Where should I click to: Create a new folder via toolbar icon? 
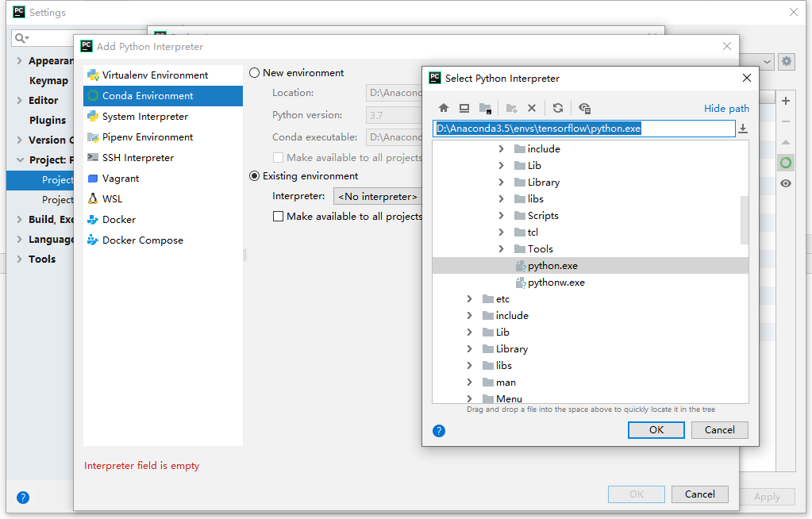click(512, 108)
